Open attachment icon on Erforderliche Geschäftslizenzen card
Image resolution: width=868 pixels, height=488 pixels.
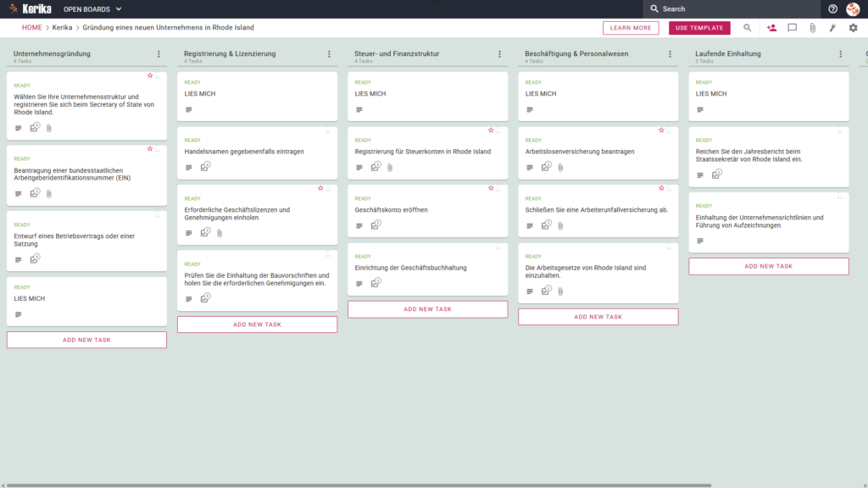[x=220, y=233]
